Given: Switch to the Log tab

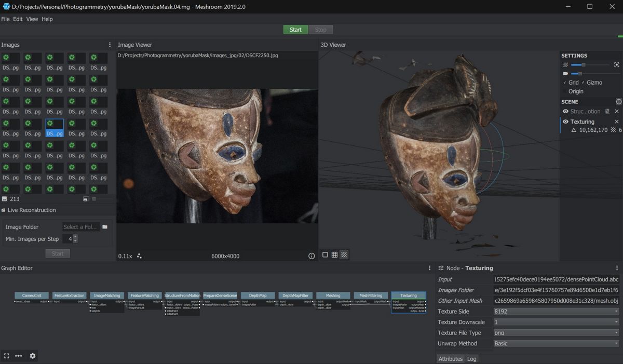Looking at the screenshot, I should [471, 359].
